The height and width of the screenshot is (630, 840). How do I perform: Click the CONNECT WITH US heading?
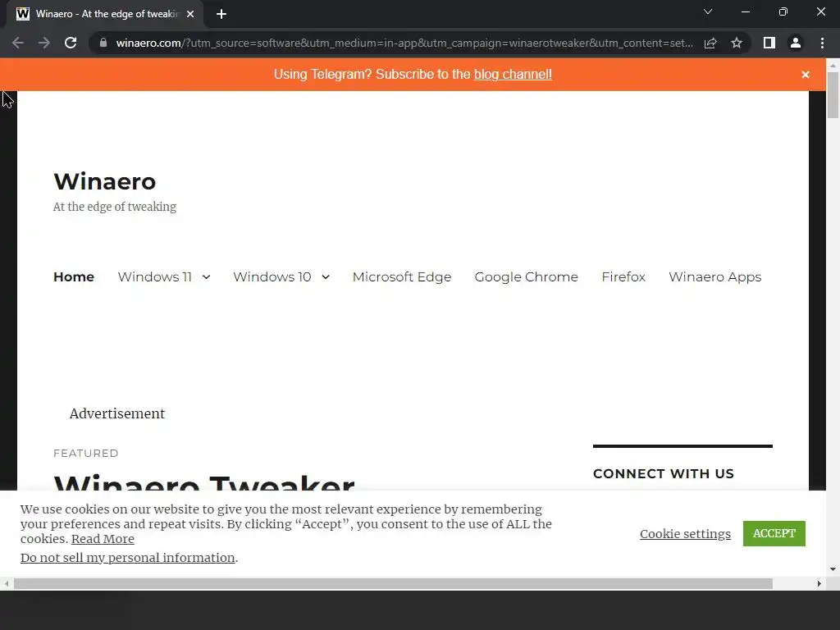point(663,473)
